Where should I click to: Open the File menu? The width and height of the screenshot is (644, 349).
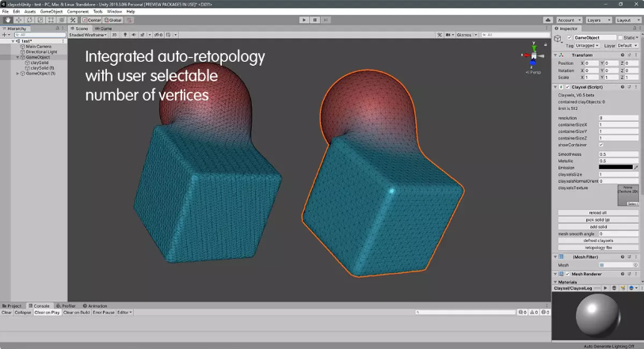point(6,12)
